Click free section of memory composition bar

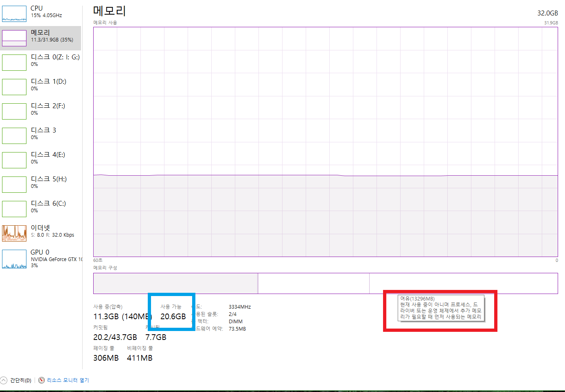coord(463,283)
